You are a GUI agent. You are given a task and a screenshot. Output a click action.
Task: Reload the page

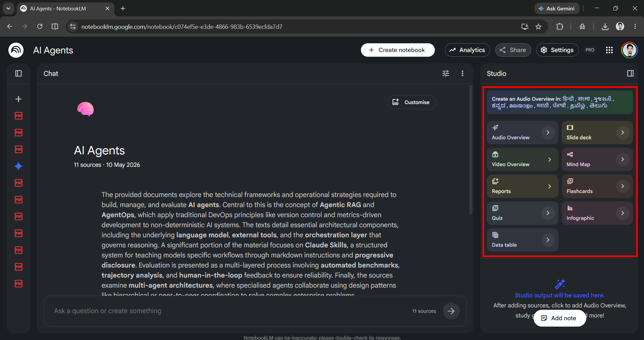(40, 27)
